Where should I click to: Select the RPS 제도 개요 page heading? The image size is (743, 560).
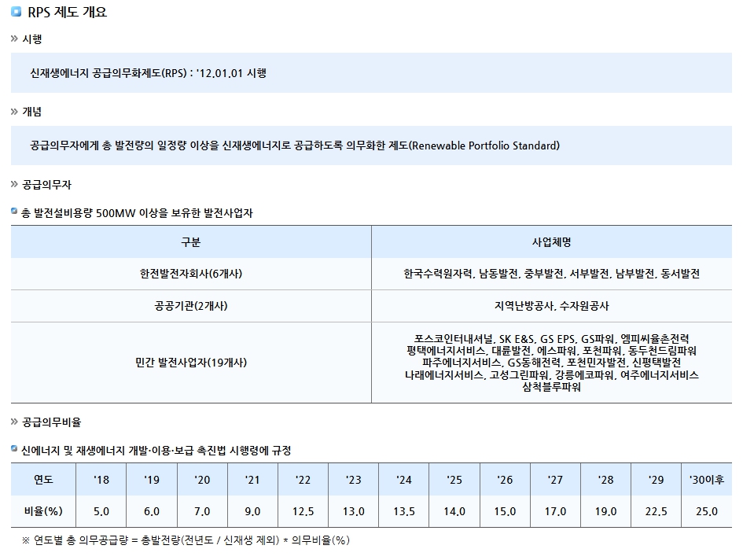point(66,12)
